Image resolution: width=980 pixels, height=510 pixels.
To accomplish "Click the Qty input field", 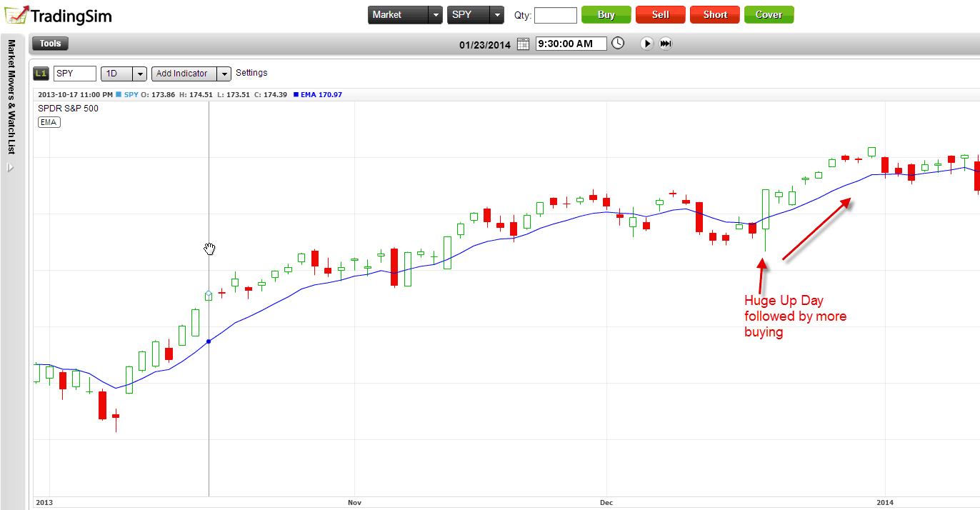I will [555, 15].
